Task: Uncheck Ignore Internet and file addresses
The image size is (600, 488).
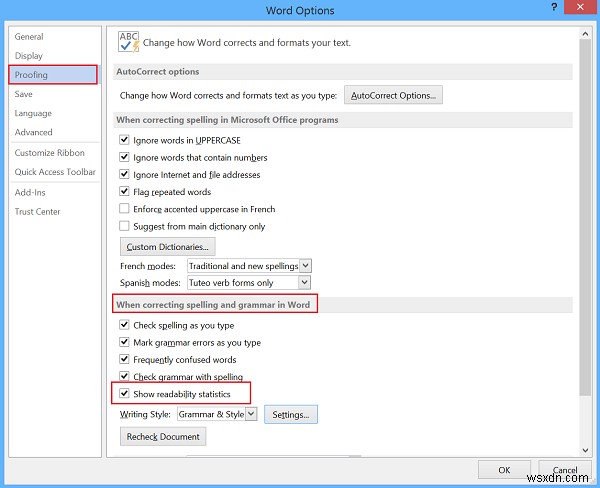Action: coord(124,174)
